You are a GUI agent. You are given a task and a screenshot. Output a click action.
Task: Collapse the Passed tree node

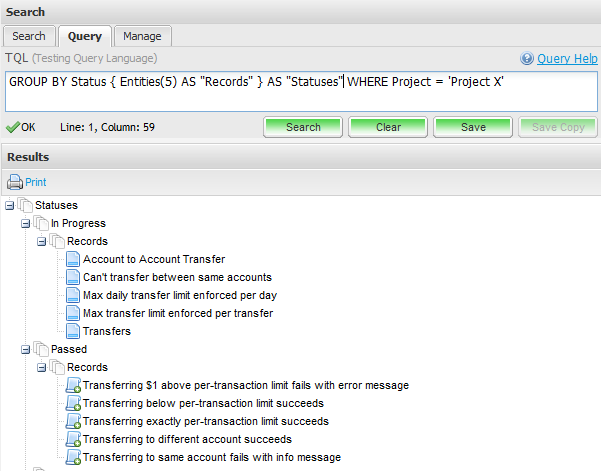[25, 349]
